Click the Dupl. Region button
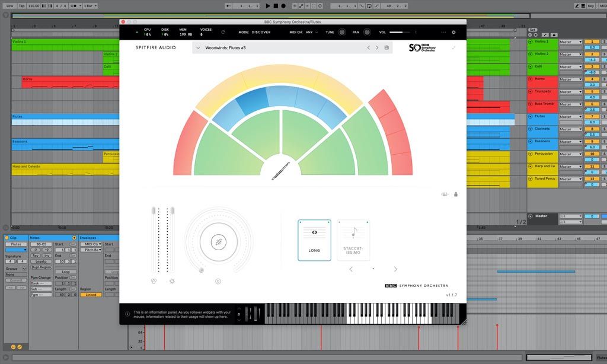The image size is (607, 364). (x=41, y=267)
